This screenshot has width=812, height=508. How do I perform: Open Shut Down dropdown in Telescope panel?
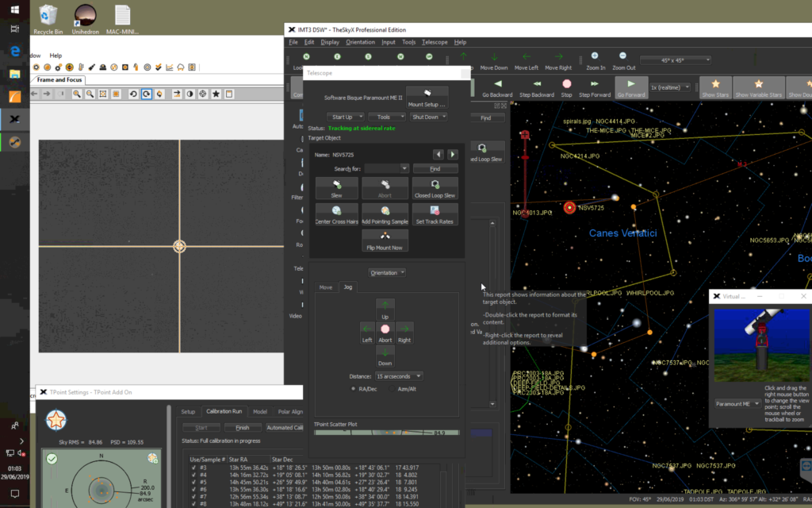tap(428, 117)
